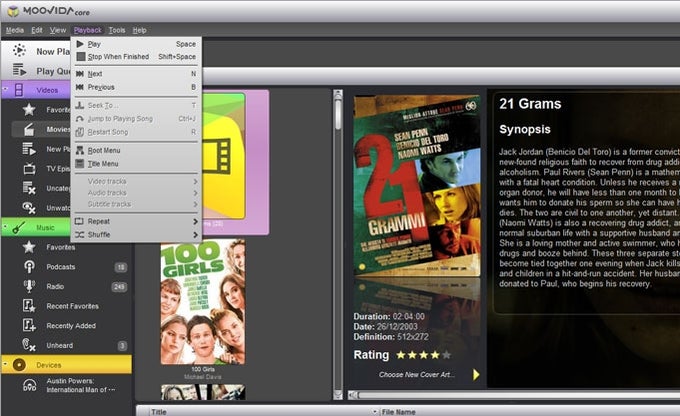Click the Uncategorized videos icon
Screen dimensions: 680x416
(29, 188)
